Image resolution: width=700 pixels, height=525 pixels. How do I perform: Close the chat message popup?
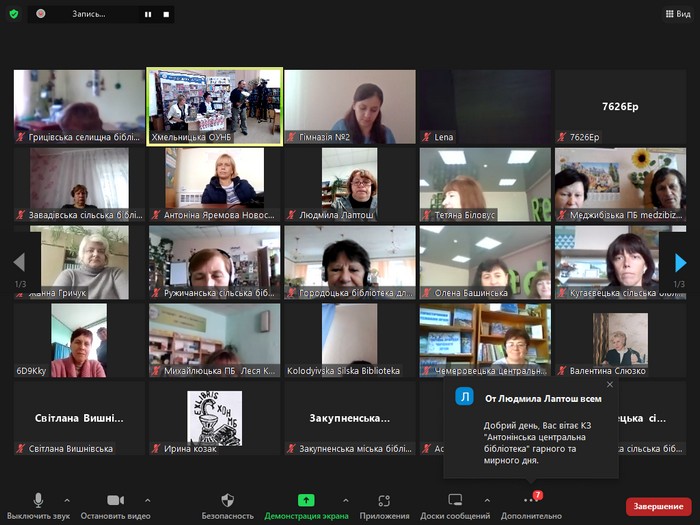coord(610,384)
